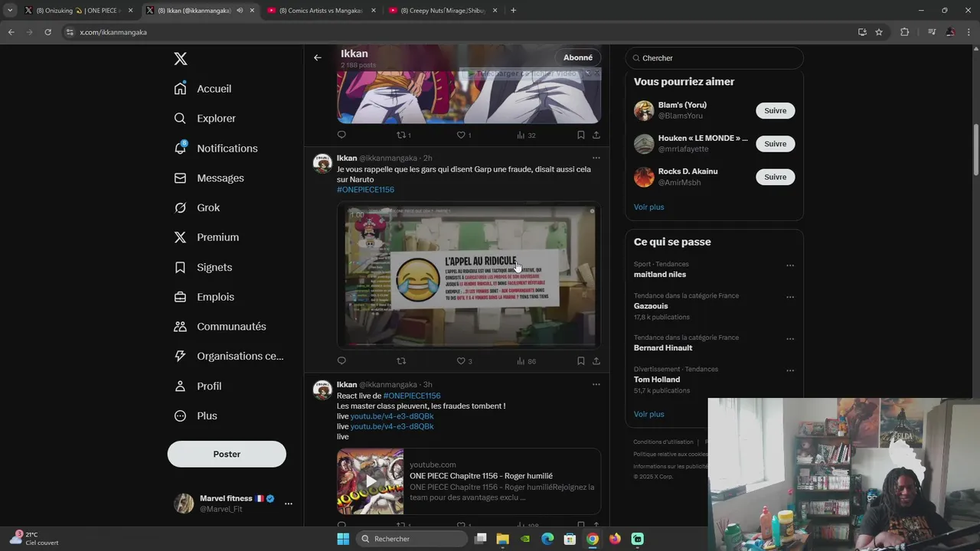Play the L'appel au ridicule video
Screen dimensions: 980x551
click(x=469, y=275)
